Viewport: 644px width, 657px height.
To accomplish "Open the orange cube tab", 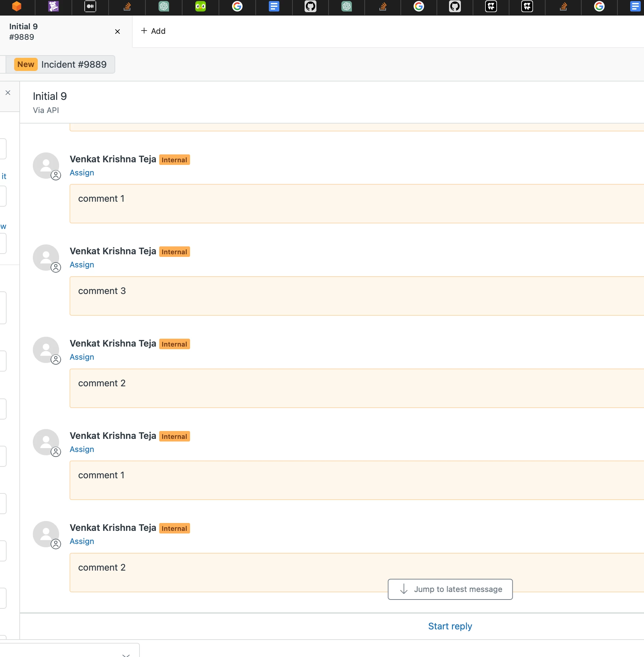I will [x=16, y=7].
